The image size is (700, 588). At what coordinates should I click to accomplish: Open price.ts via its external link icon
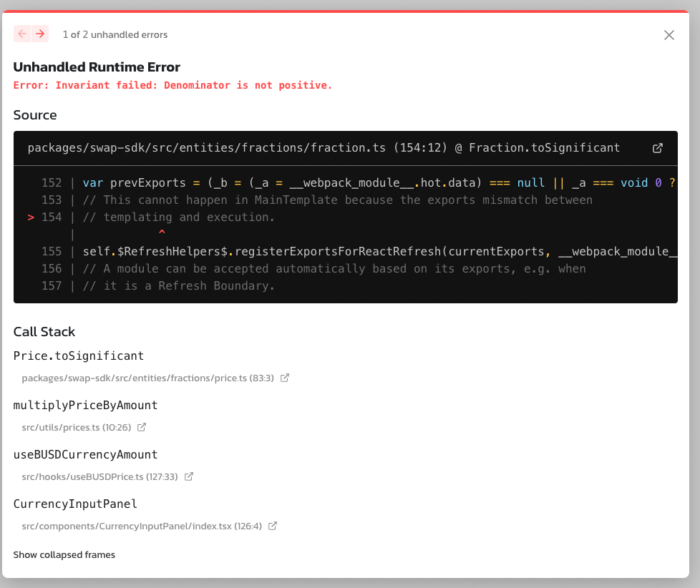[285, 378]
